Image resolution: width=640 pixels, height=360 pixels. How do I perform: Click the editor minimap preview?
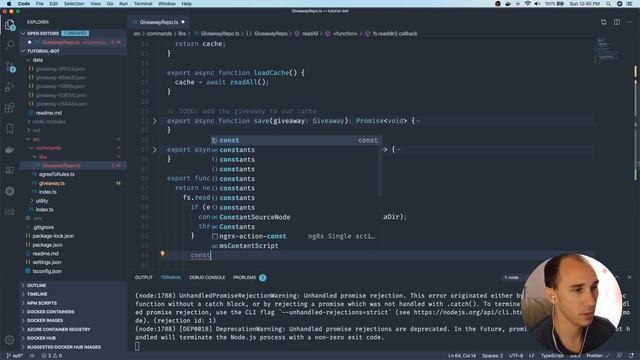point(608,50)
